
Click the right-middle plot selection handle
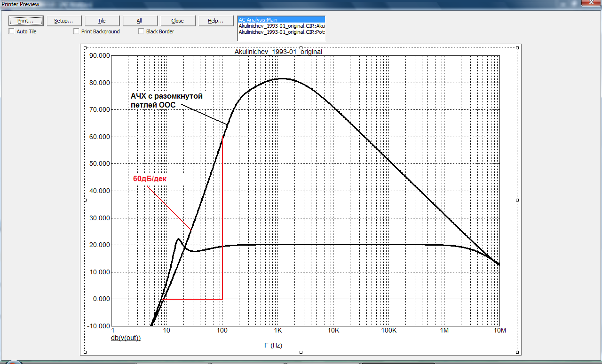[517, 200]
